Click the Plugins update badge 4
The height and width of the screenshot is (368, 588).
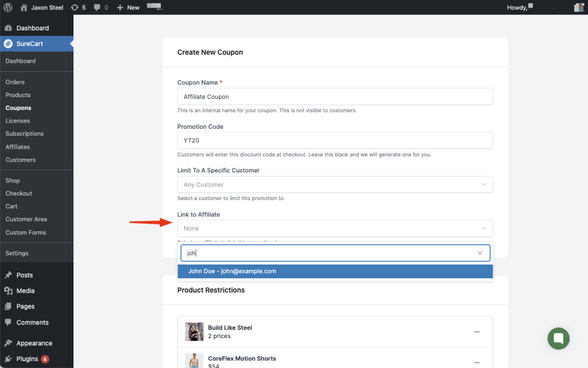coord(45,359)
